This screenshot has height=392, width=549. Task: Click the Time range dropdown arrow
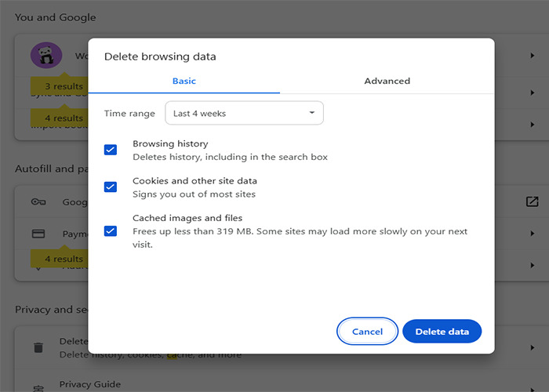click(x=311, y=113)
